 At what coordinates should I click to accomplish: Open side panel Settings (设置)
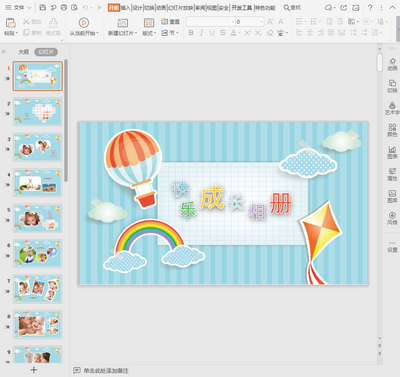tap(392, 247)
